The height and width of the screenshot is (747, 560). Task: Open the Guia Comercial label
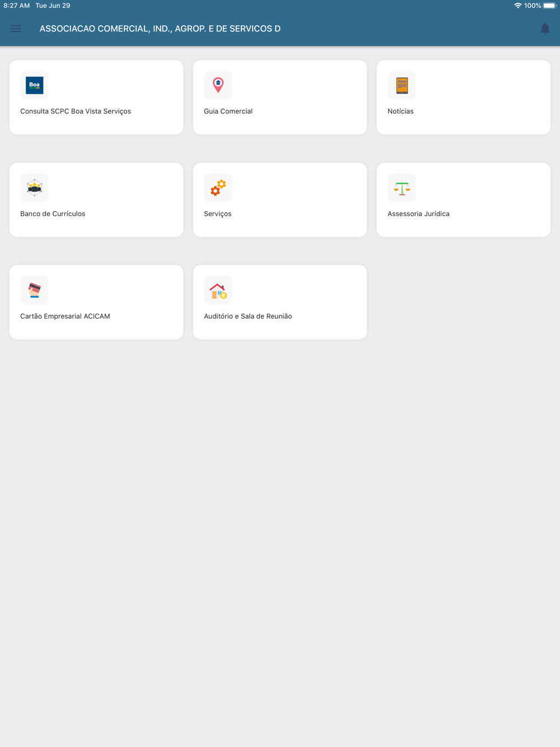(x=228, y=111)
